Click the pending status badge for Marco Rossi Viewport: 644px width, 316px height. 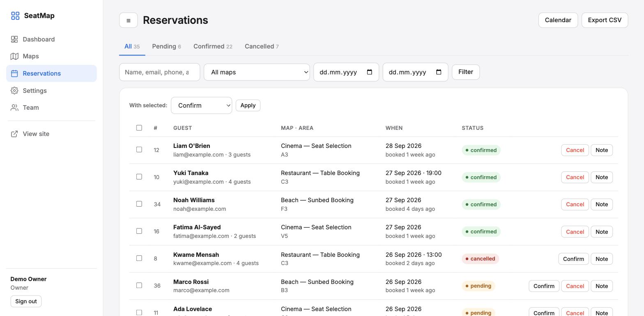tap(478, 286)
